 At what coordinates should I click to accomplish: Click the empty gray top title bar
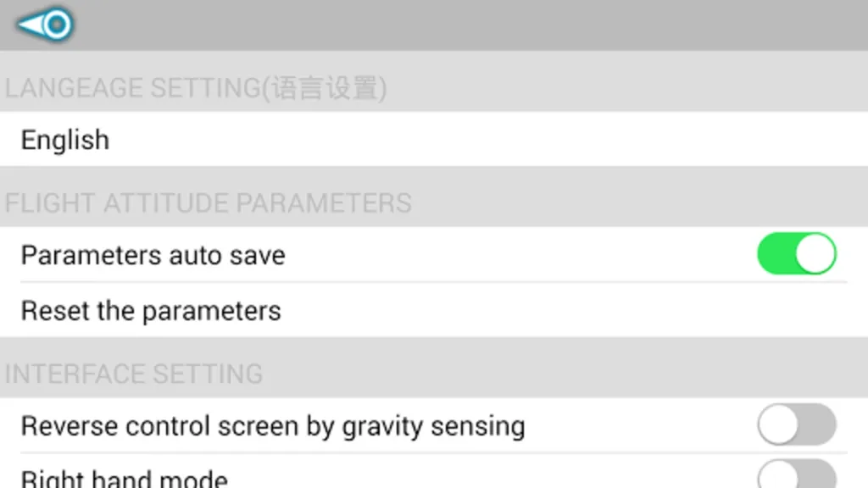tap(470, 25)
